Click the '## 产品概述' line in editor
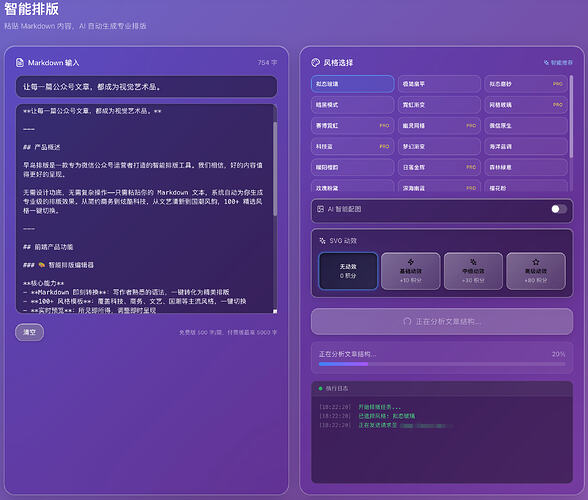 tap(42, 147)
